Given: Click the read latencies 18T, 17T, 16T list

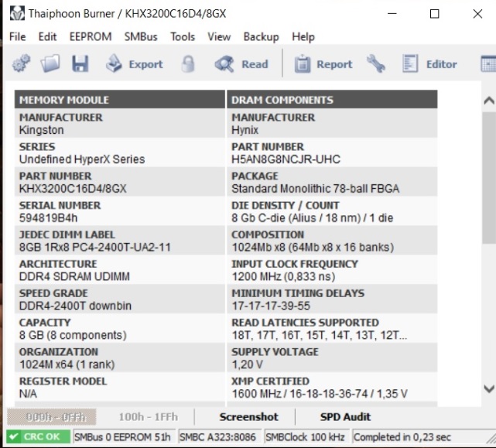Looking at the screenshot, I should point(320,335).
